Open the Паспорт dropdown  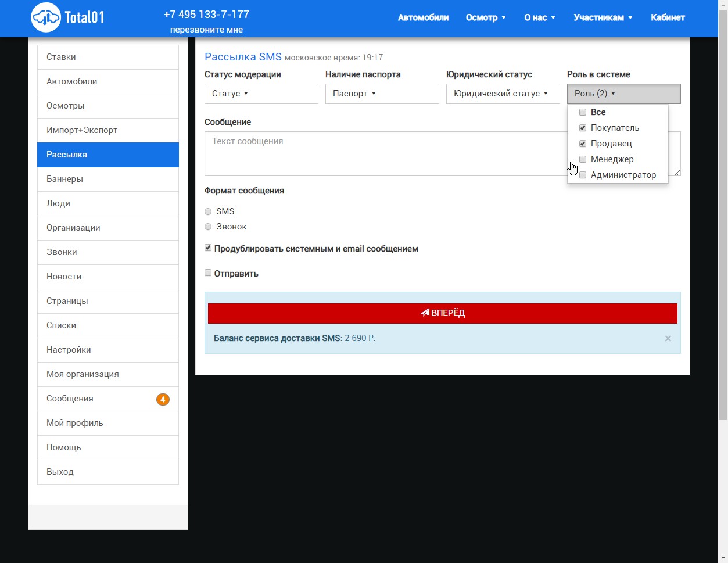coord(382,94)
